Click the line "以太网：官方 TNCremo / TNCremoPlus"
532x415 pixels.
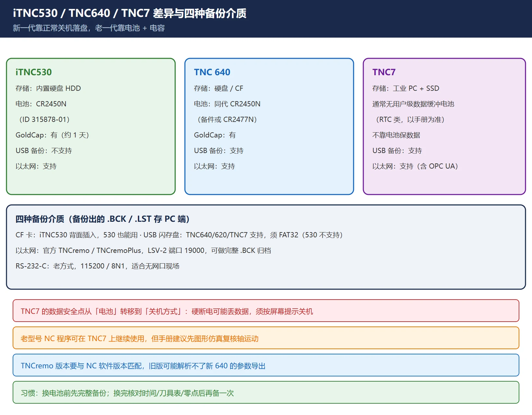(x=143, y=250)
